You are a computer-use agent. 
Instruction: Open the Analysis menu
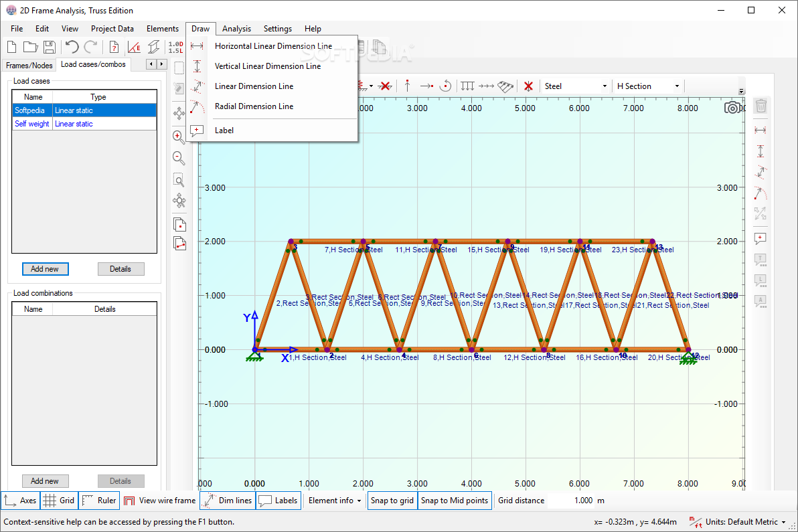236,29
